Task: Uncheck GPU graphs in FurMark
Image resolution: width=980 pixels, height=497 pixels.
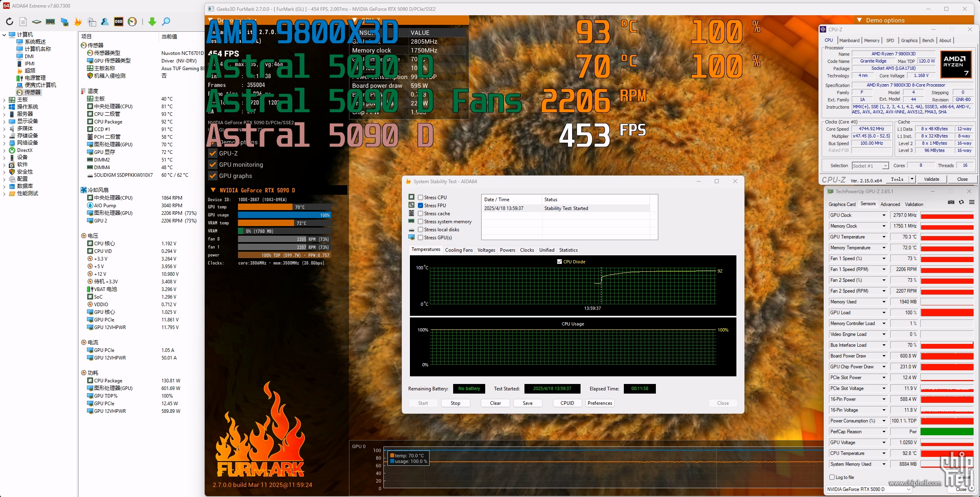Action: tap(213, 176)
